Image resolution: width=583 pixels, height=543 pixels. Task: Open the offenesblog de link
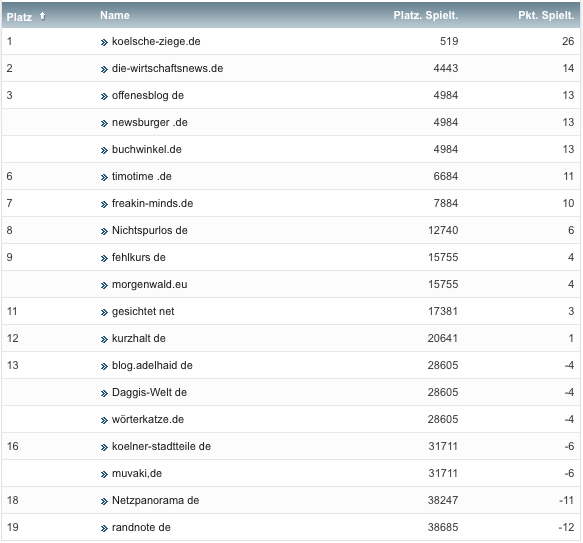(x=148, y=95)
